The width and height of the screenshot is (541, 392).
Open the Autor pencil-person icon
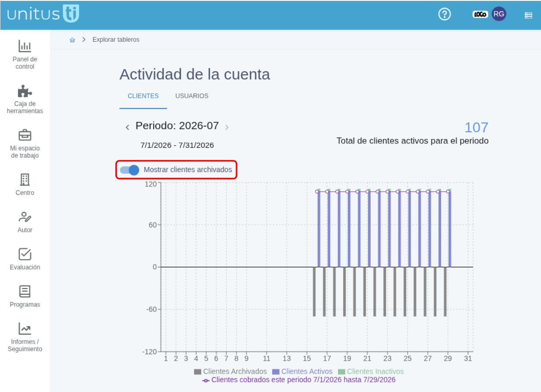pyautogui.click(x=25, y=217)
